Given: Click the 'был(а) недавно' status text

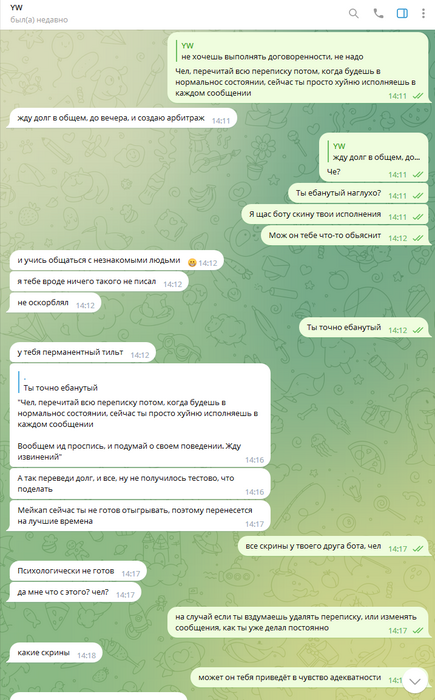Looking at the screenshot, I should point(39,20).
